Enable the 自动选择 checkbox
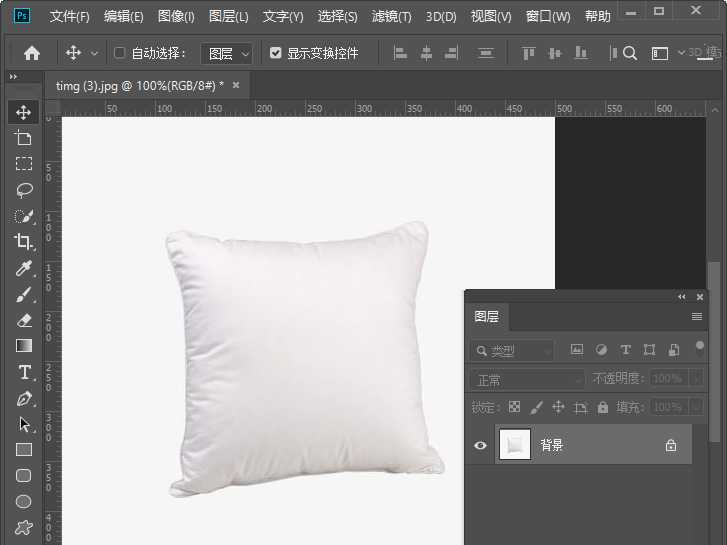 tap(120, 53)
